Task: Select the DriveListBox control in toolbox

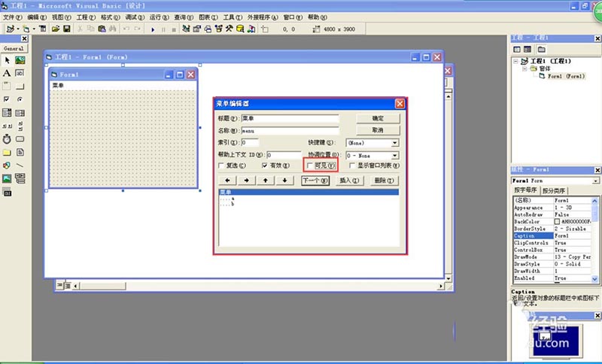Action: pyautogui.click(x=20, y=139)
